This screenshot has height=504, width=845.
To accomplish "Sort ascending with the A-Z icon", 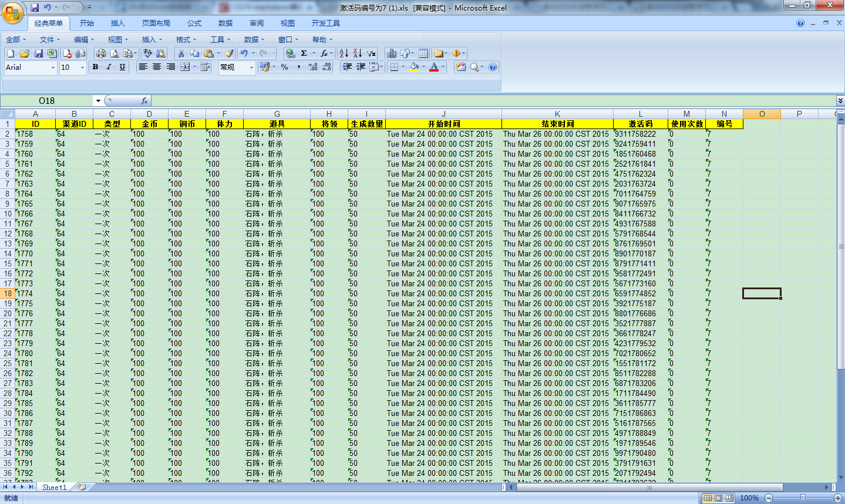I will coord(344,53).
